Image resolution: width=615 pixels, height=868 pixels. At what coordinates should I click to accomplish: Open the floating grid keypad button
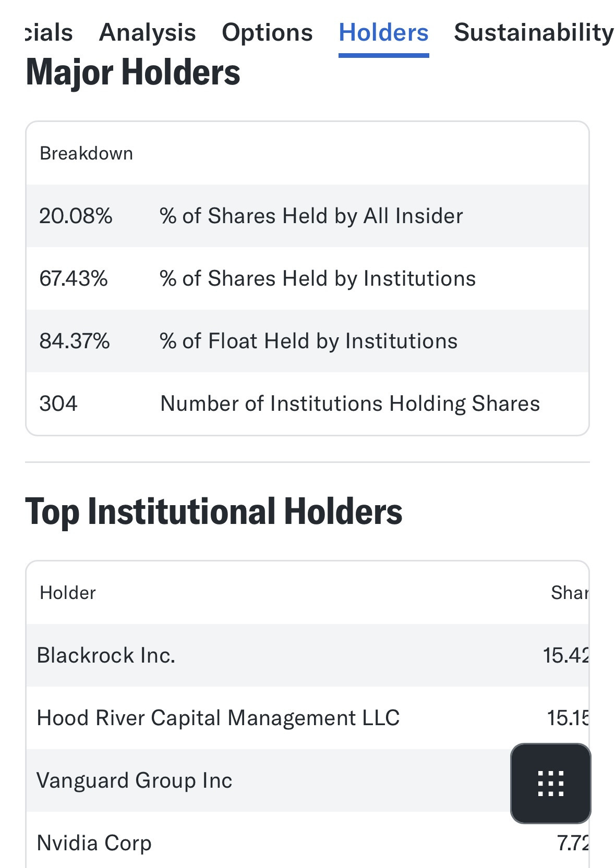550,783
